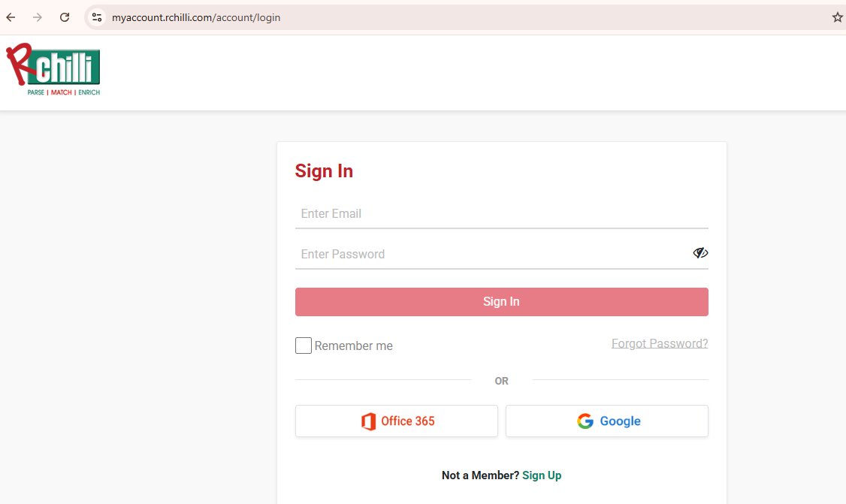846x504 pixels.
Task: Click the Google 'G' logo icon
Action: pos(585,421)
